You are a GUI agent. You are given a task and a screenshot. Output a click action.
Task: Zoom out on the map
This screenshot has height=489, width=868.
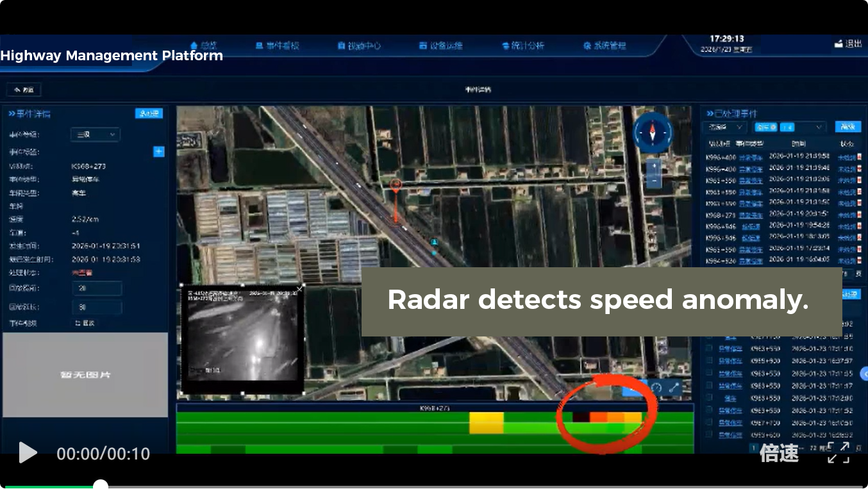coord(653,181)
